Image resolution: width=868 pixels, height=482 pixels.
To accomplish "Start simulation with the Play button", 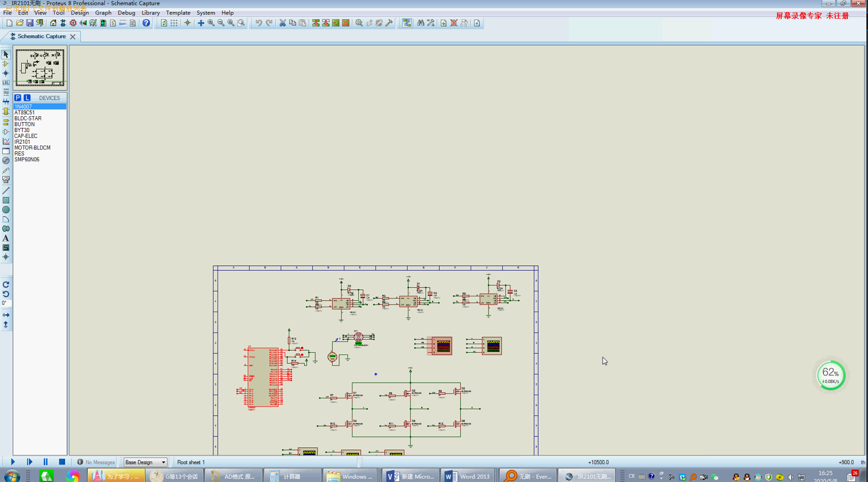I will pos(12,462).
